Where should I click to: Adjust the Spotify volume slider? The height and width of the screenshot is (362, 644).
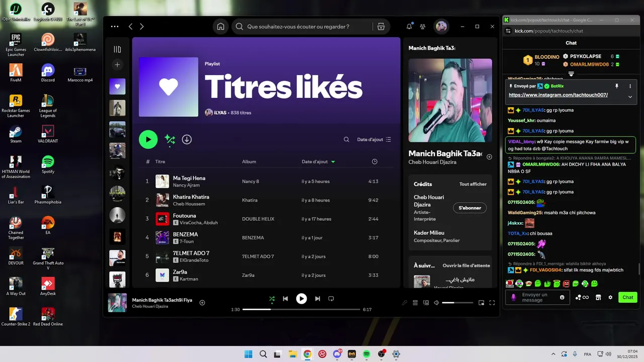(x=457, y=303)
